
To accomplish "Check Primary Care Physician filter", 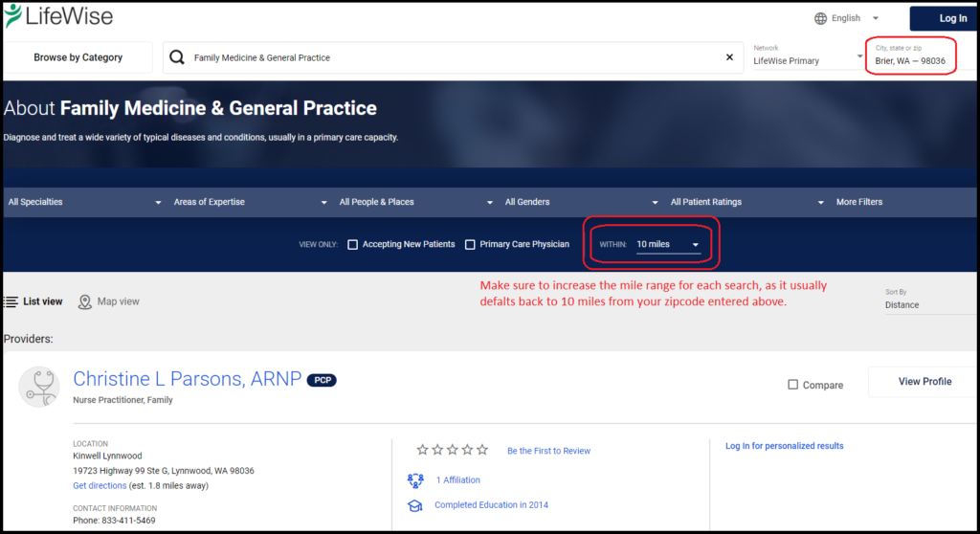I will point(470,244).
